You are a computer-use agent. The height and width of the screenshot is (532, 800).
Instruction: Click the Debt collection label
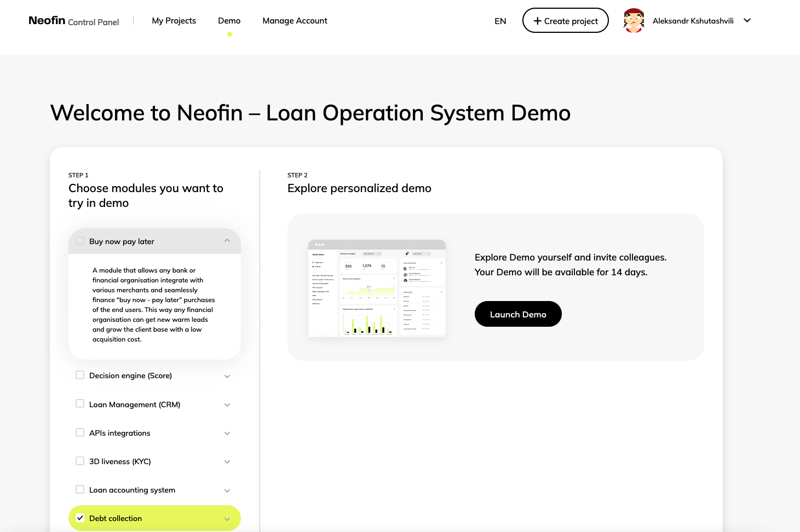(x=116, y=518)
